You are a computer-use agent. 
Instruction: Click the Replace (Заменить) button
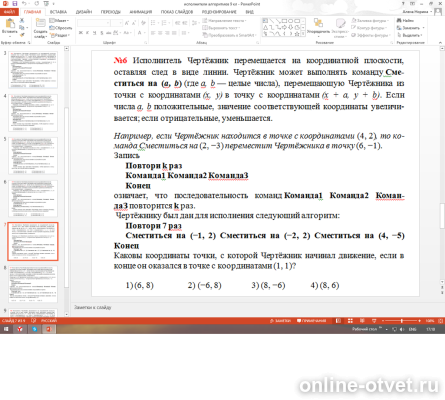(410, 28)
